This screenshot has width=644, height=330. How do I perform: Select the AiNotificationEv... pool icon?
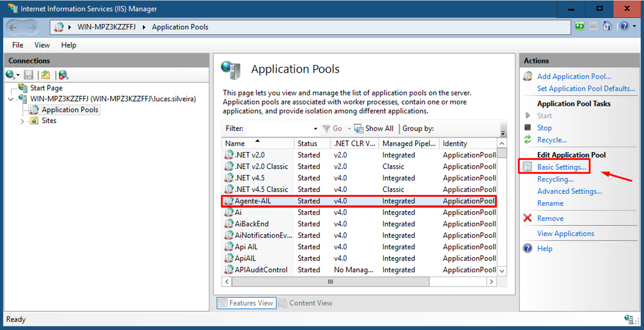coord(229,235)
